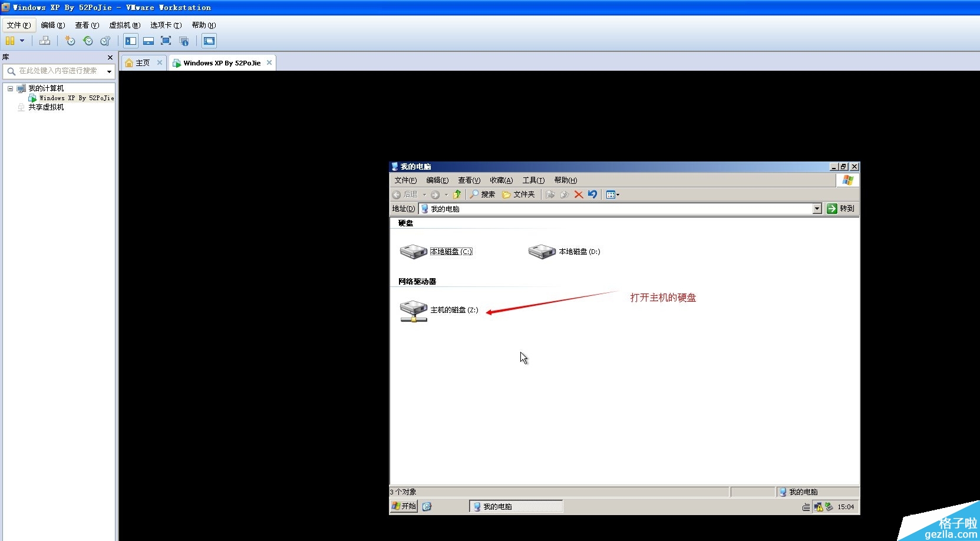Open Explorer 查看(V) menu in 我的电脑 window
Screen dimensions: 980x541
[469, 180]
